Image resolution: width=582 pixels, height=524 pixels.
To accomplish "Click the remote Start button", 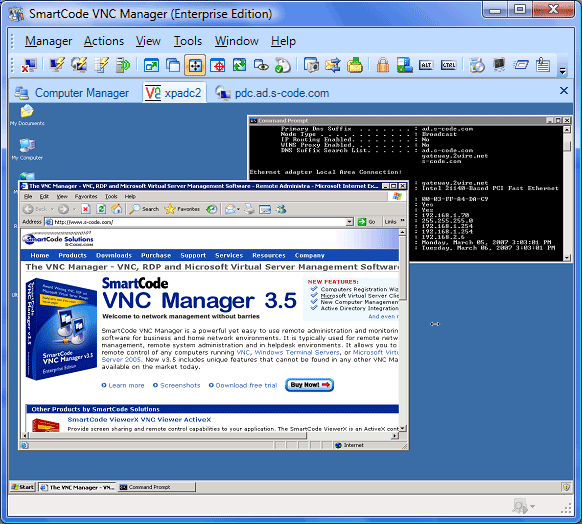I will pyautogui.click(x=23, y=487).
